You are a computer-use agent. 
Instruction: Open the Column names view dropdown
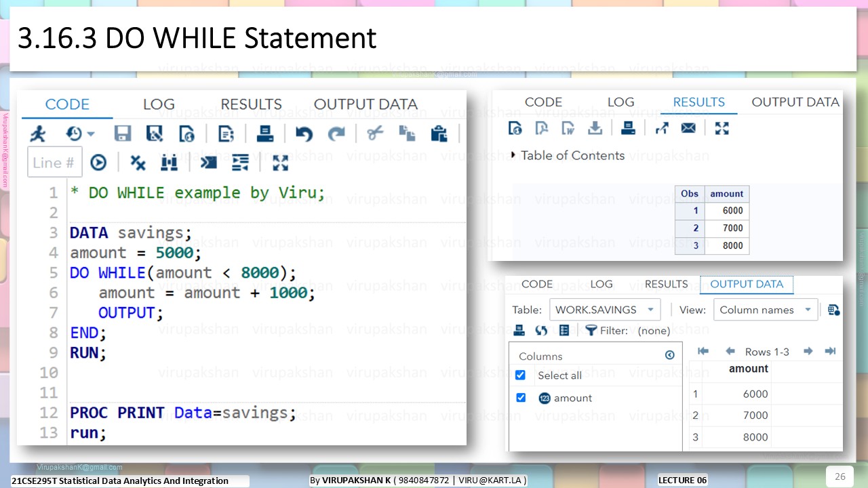pos(766,310)
